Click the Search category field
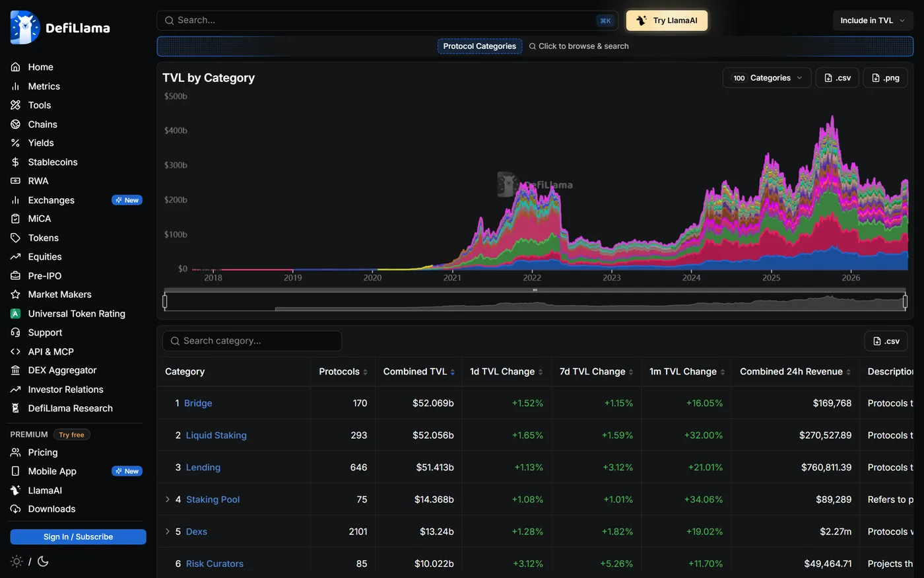The height and width of the screenshot is (578, 924). point(252,341)
